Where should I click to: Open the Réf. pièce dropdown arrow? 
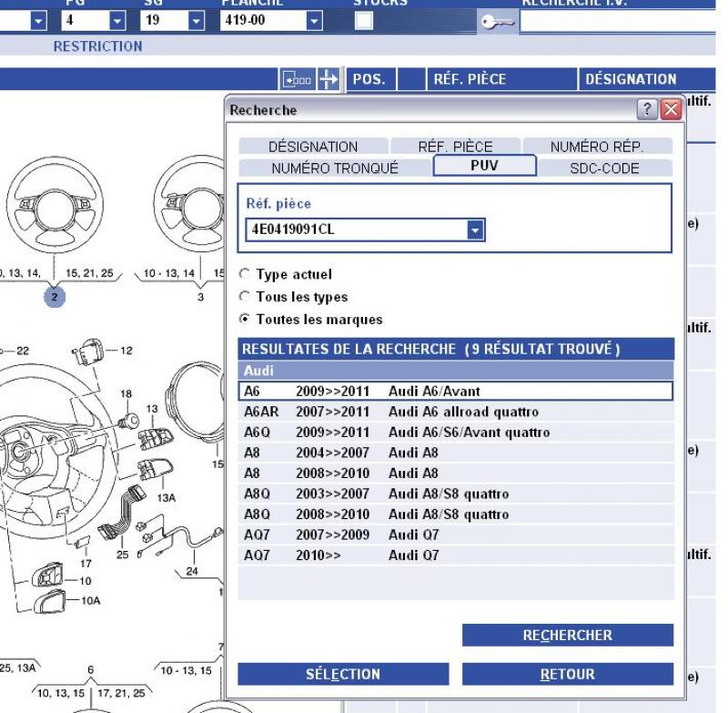tap(474, 229)
